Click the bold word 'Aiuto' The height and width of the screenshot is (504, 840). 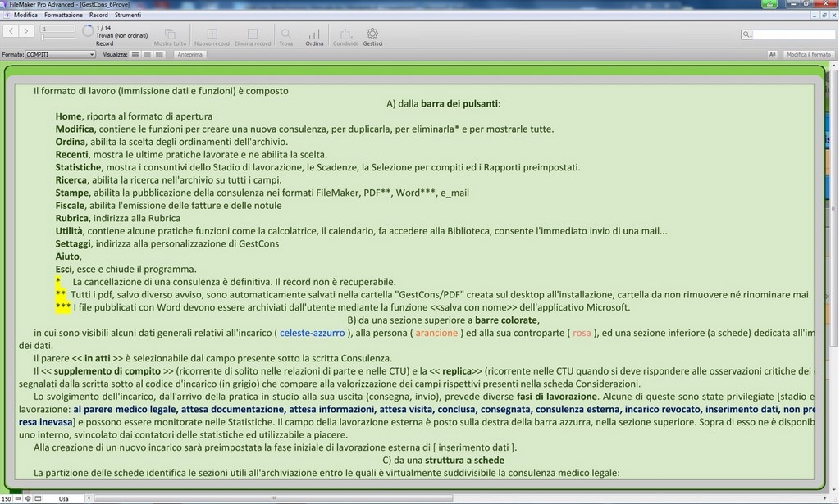coord(67,257)
